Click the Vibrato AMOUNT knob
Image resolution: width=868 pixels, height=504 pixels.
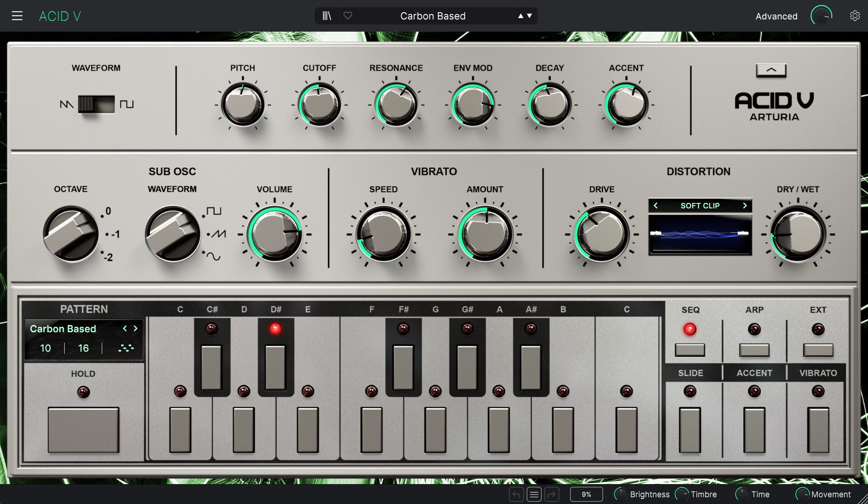point(486,234)
